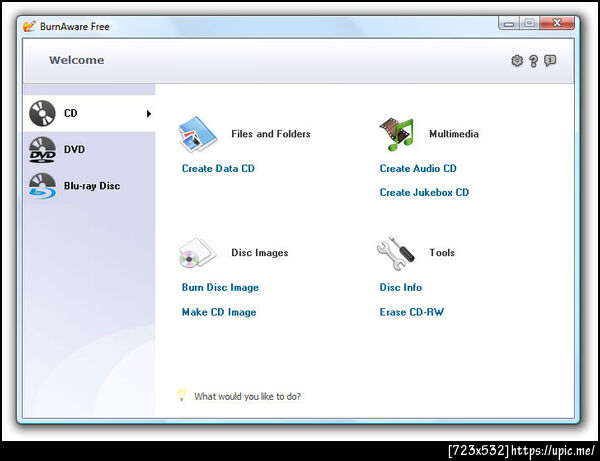Open help with the question mark icon

[x=533, y=61]
